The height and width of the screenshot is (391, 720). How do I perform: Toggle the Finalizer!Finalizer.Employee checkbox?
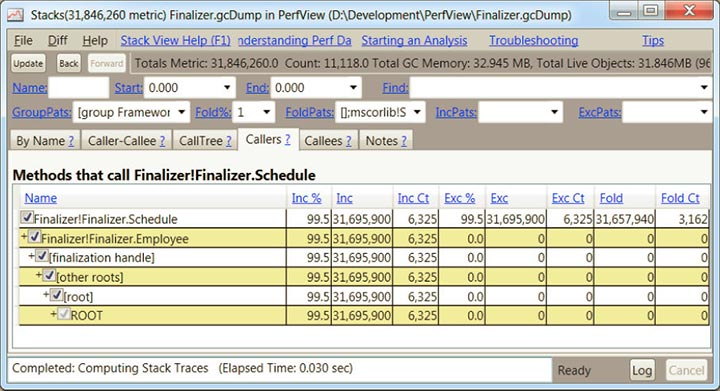point(34,237)
